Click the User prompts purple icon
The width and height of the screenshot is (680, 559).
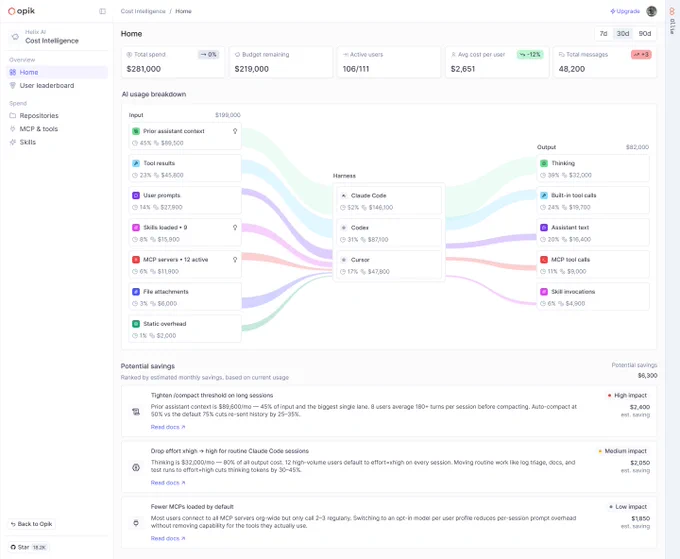pyautogui.click(x=136, y=195)
